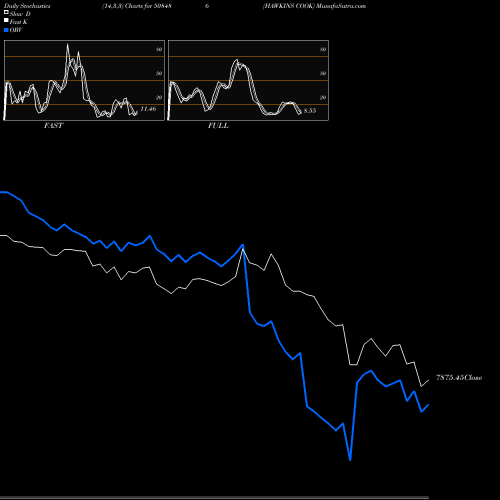The height and width of the screenshot is (500, 500).
Task: Click the 8.55 value in FULL chart
Action: pos(310,110)
